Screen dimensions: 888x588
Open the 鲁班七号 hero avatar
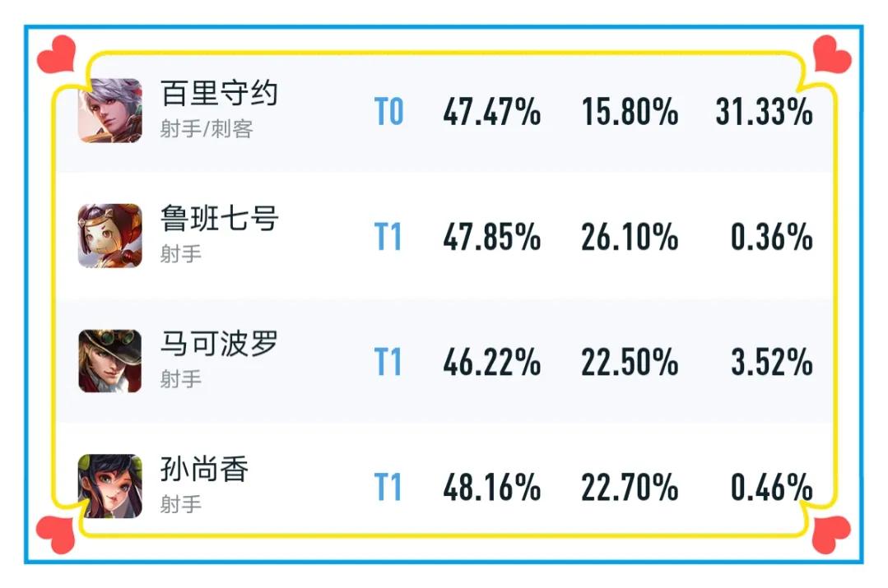(x=109, y=235)
